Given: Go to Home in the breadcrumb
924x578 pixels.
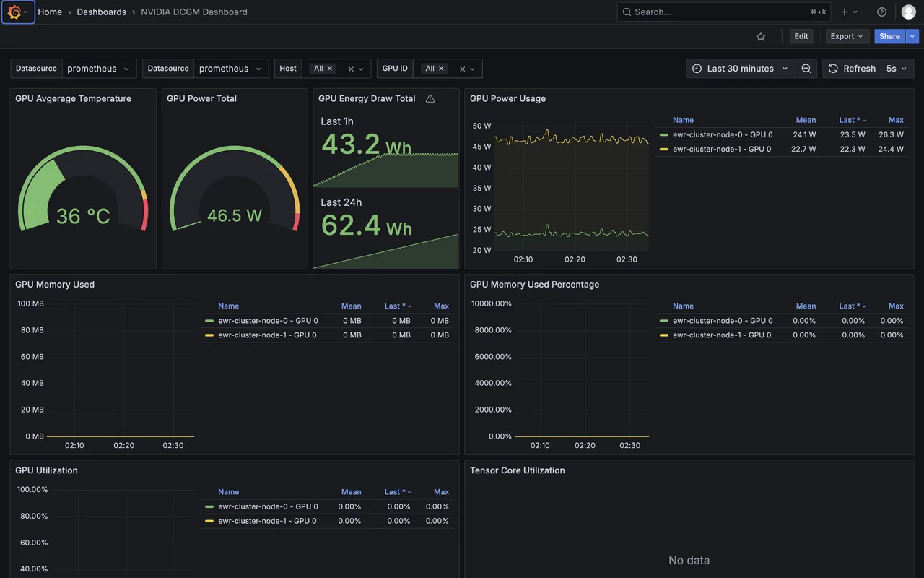Looking at the screenshot, I should click(x=50, y=12).
